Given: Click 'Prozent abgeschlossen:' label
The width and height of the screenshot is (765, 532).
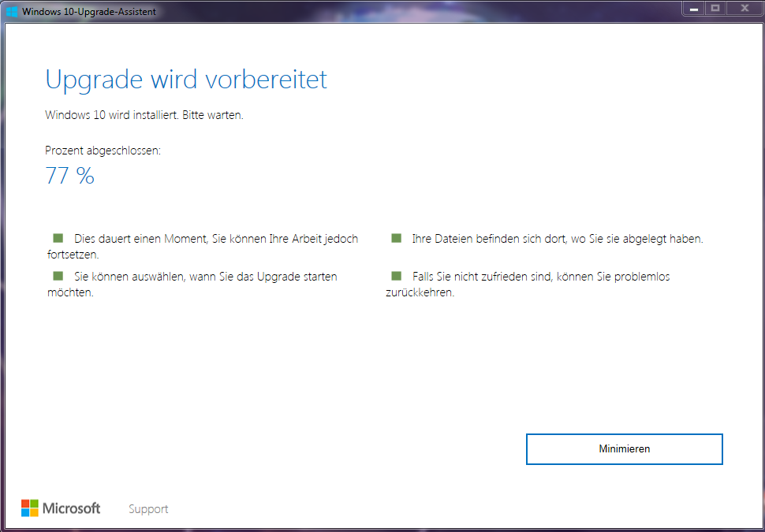Looking at the screenshot, I should click(103, 151).
